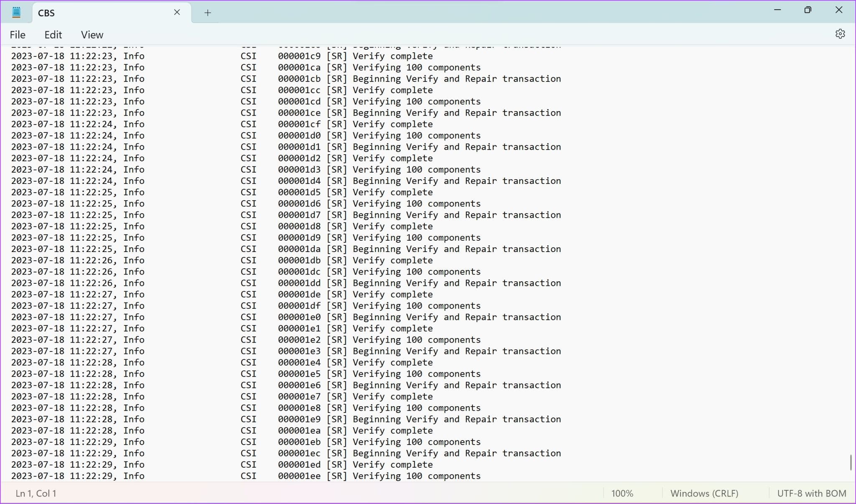This screenshot has height=504, width=856.
Task: Click log line with ID 000001d2
Action: (x=222, y=158)
